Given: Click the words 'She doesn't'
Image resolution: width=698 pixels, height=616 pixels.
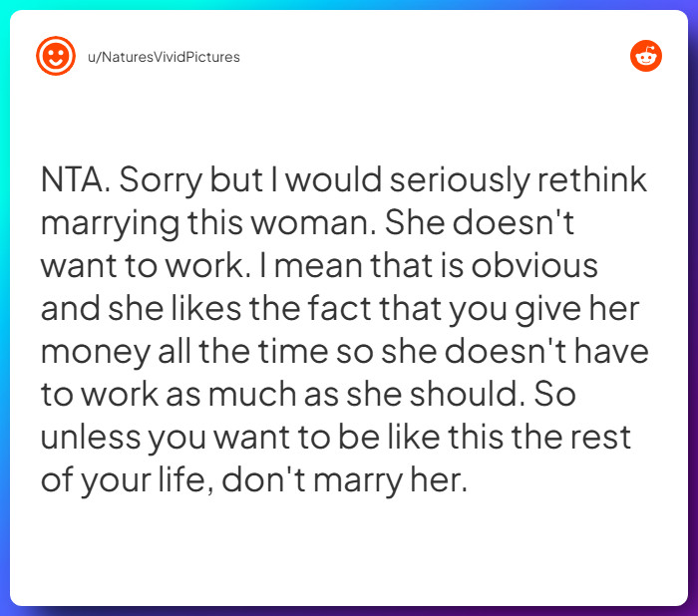Looking at the screenshot, I should [x=480, y=221].
